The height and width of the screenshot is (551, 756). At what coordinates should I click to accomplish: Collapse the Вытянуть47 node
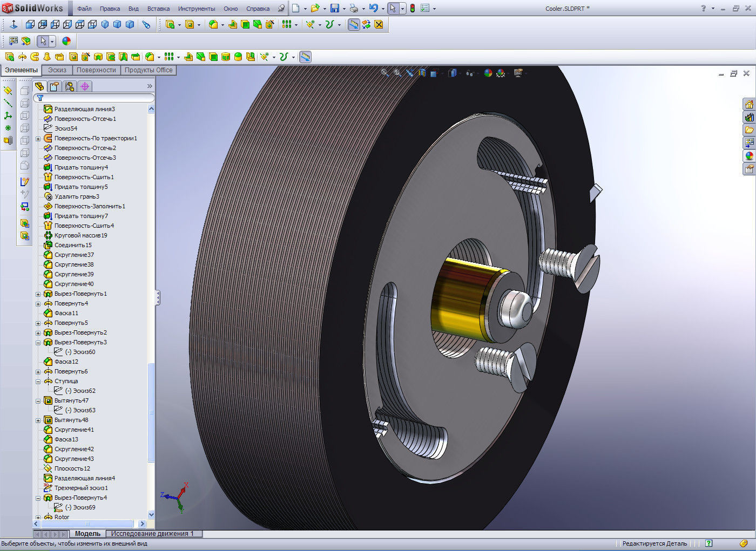tap(38, 401)
